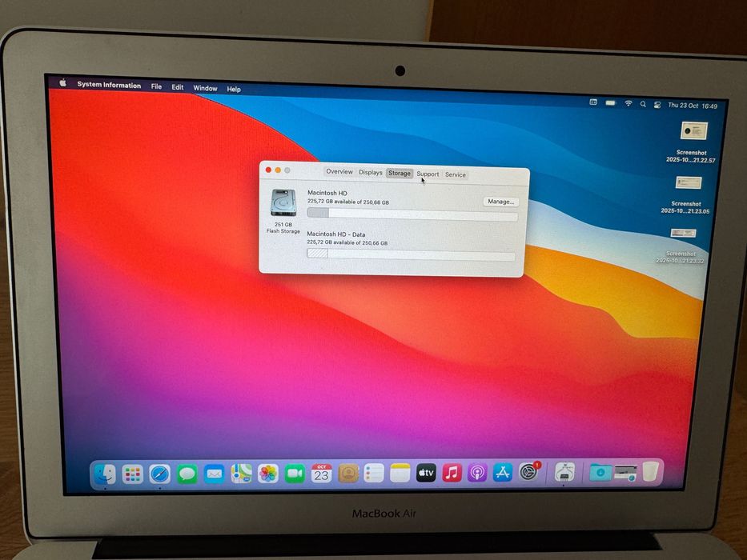The width and height of the screenshot is (747, 560).
Task: Open the Contacts app in Dock
Action: pyautogui.click(x=348, y=474)
